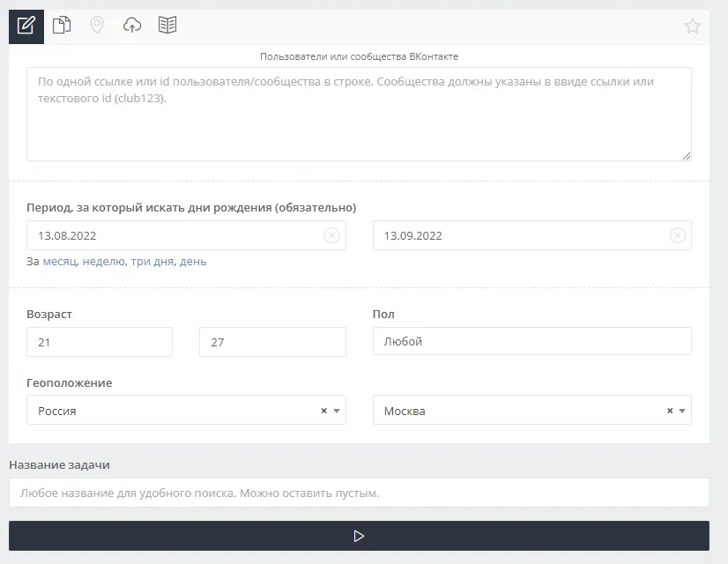Clear the start date 13.08.2022

pyautogui.click(x=331, y=235)
